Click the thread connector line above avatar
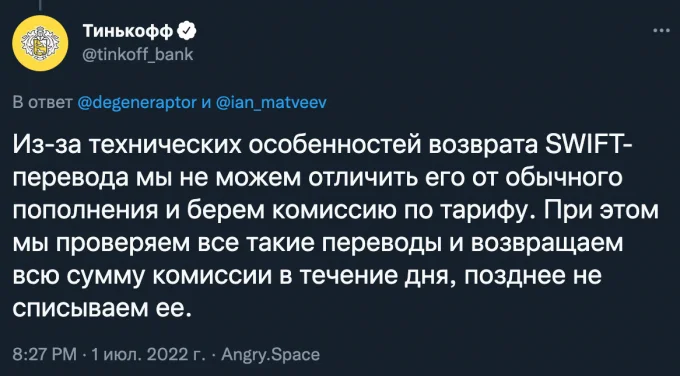Viewport: 680px width, 376px height. (x=40, y=4)
